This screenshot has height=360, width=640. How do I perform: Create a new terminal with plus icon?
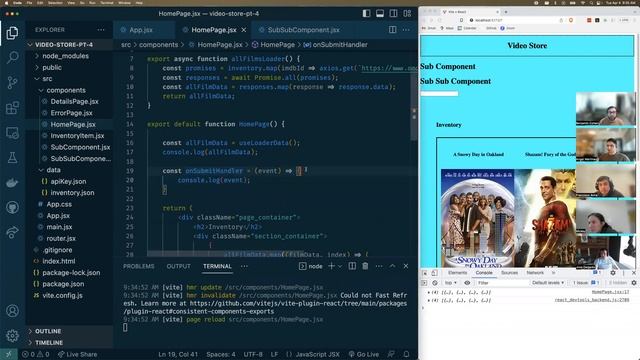(x=331, y=266)
